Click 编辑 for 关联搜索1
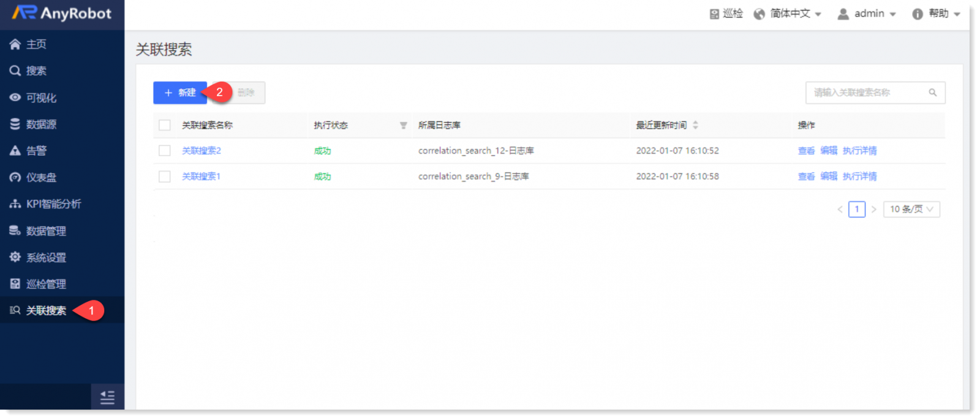This screenshot has width=980, height=420. pos(829,176)
